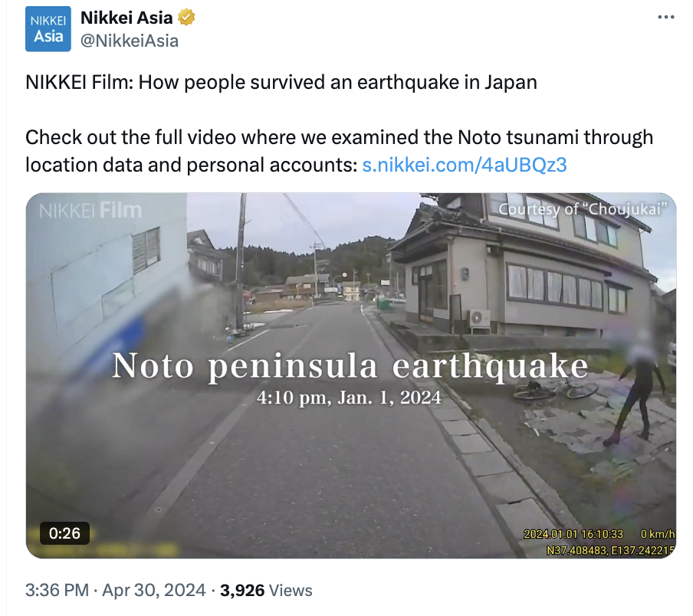
Task: Open the tweet timestamp 3:36 PM Apr 30, 2024
Action: [x=115, y=590]
